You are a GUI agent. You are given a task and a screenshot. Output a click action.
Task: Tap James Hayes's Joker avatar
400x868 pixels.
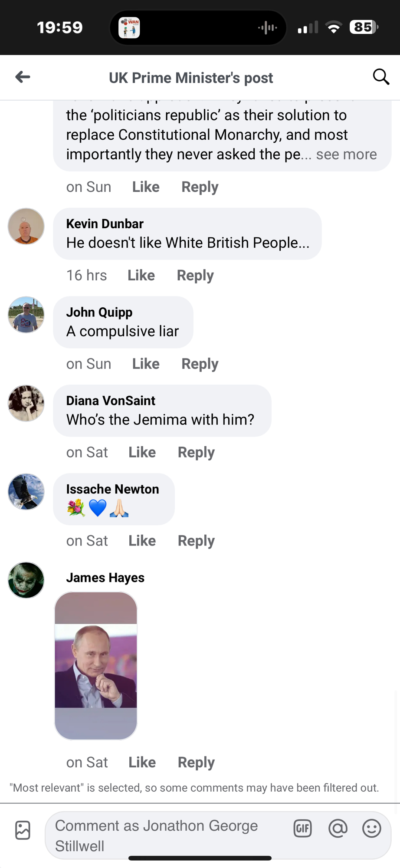[x=26, y=580]
